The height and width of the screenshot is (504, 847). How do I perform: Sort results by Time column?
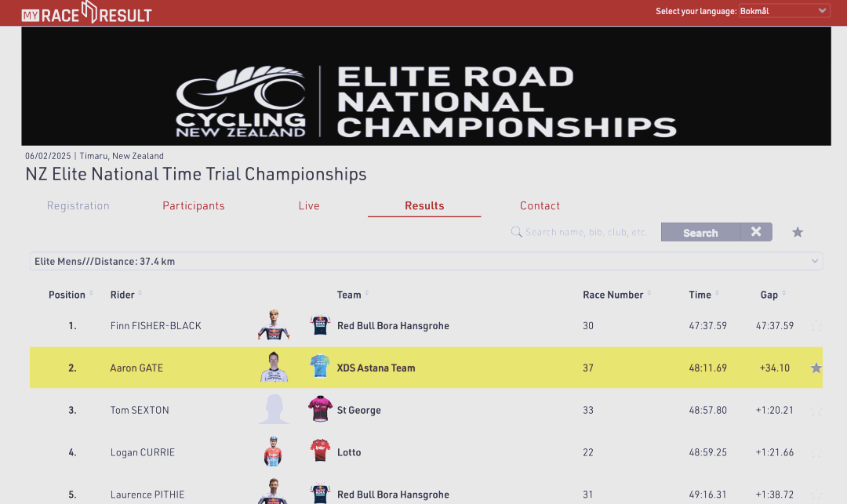click(700, 295)
